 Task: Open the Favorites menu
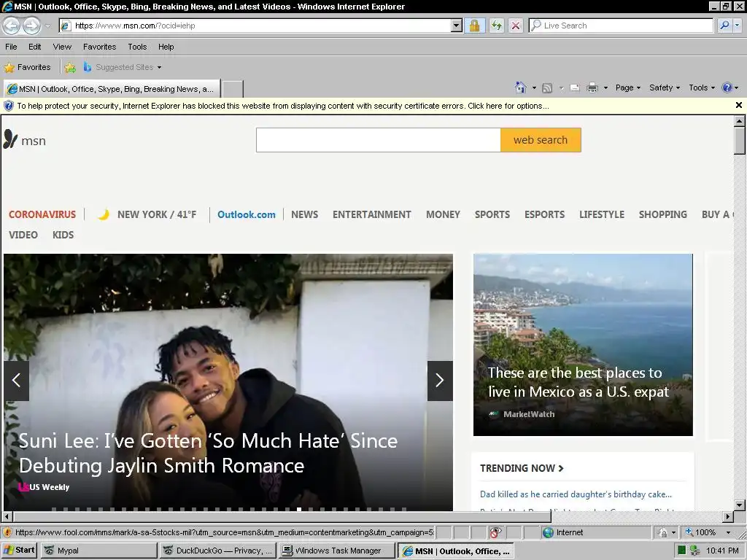click(99, 47)
